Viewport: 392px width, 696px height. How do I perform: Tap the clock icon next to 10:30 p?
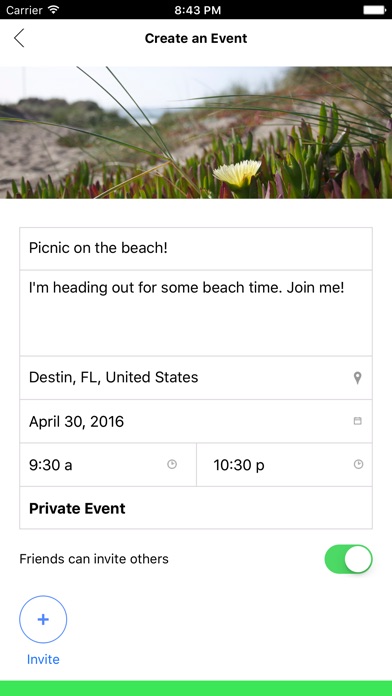click(358, 464)
